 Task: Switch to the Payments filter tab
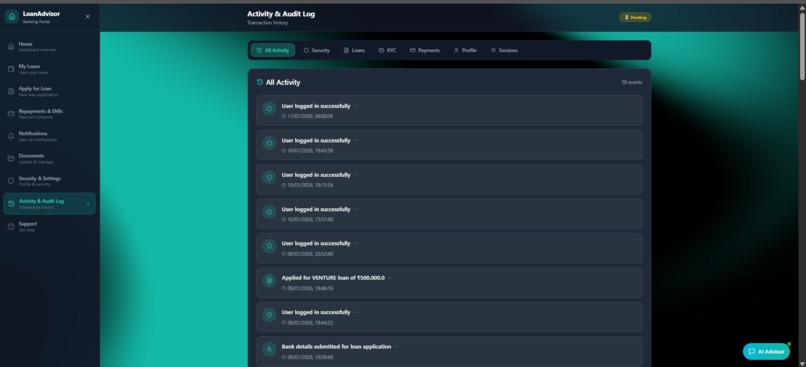point(425,50)
